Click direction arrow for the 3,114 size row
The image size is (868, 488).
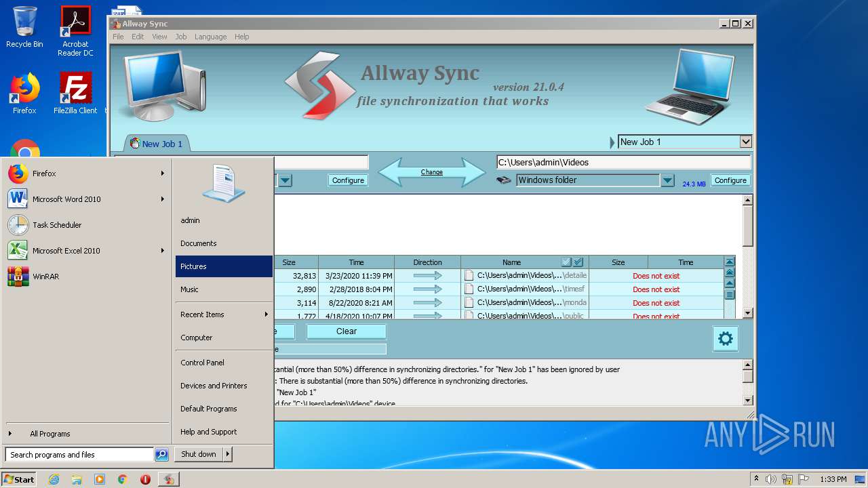(x=427, y=303)
